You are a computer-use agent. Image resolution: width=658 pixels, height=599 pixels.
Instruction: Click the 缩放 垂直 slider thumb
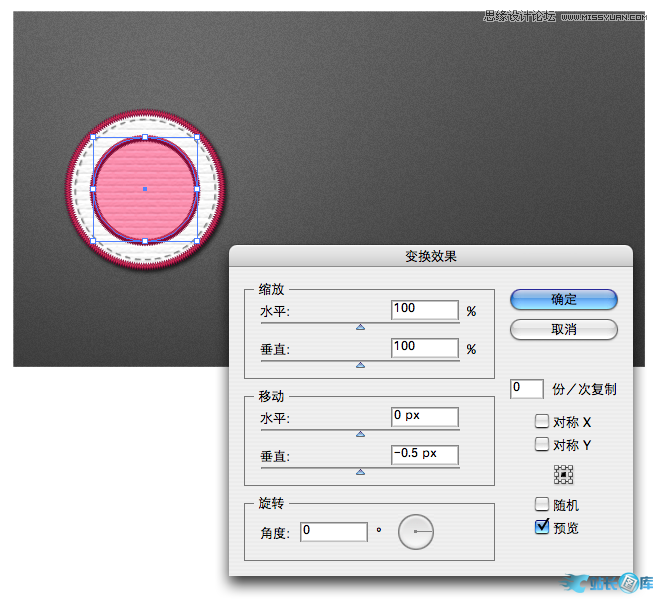[360, 365]
